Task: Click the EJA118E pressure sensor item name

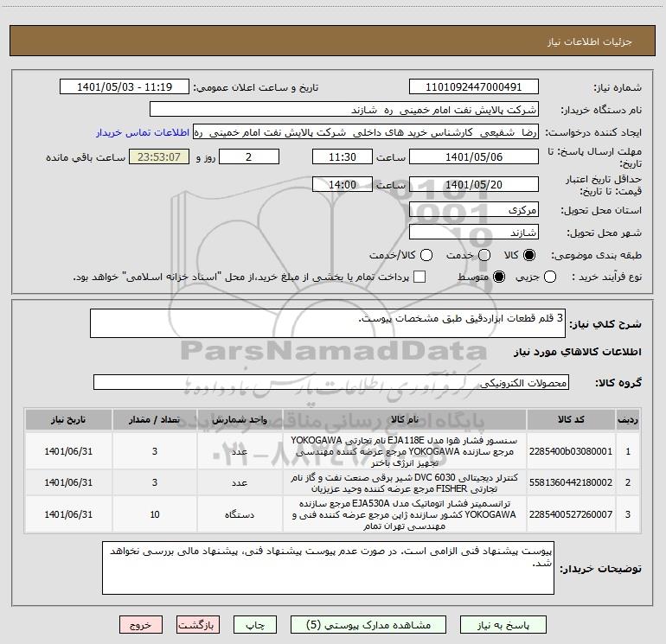Action: click(x=405, y=451)
